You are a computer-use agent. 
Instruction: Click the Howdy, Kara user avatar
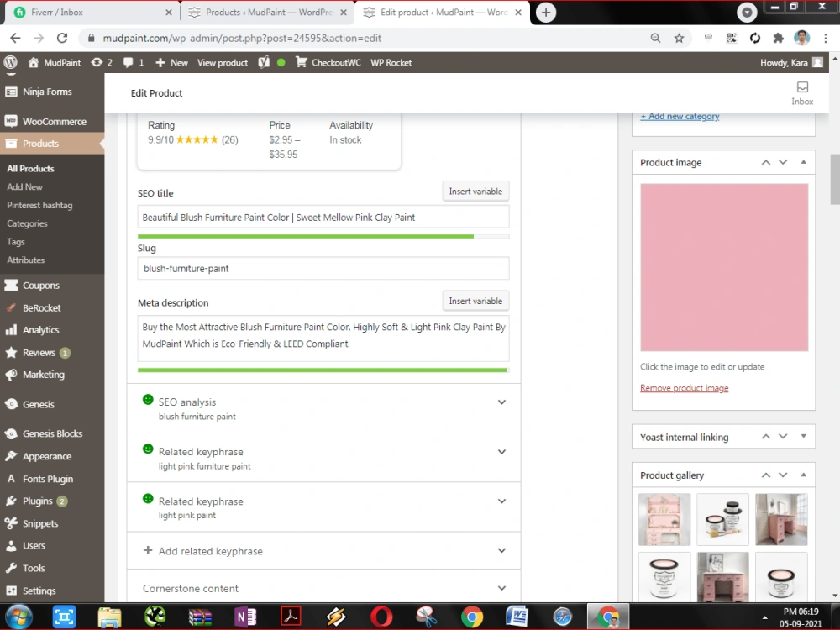tap(817, 63)
